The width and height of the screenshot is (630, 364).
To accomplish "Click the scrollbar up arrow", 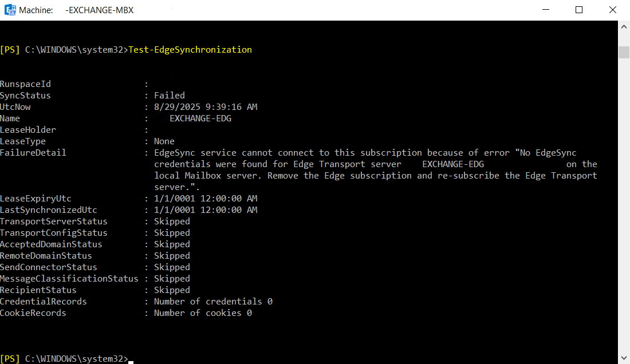I will (624, 27).
